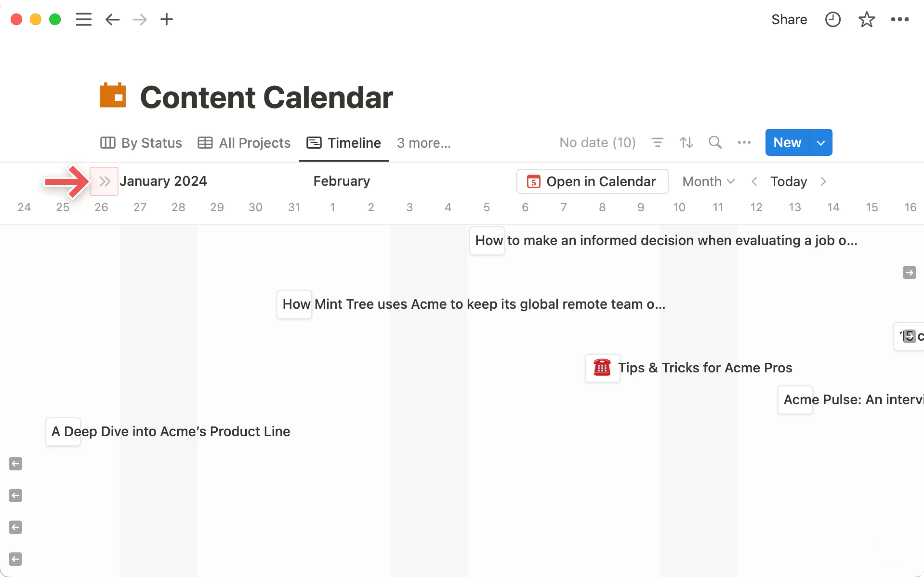924x577 pixels.
Task: Search the database using the magnifier icon
Action: coord(715,142)
